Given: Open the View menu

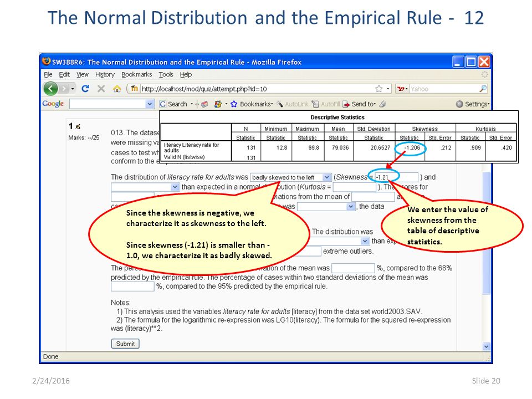Looking at the screenshot, I should (82, 74).
